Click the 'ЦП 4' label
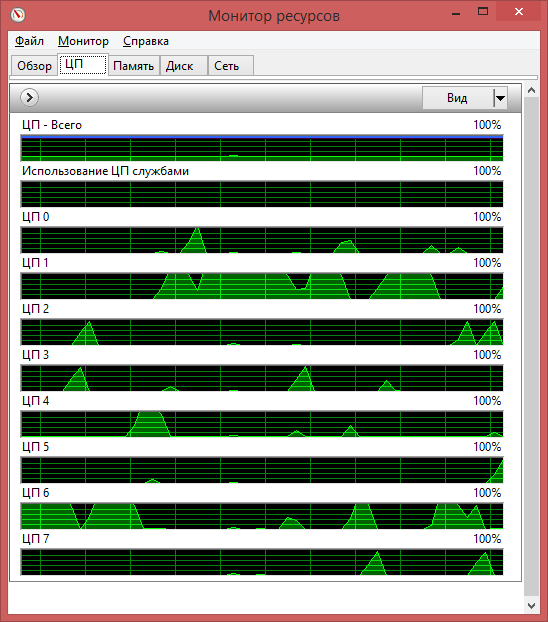 35,401
